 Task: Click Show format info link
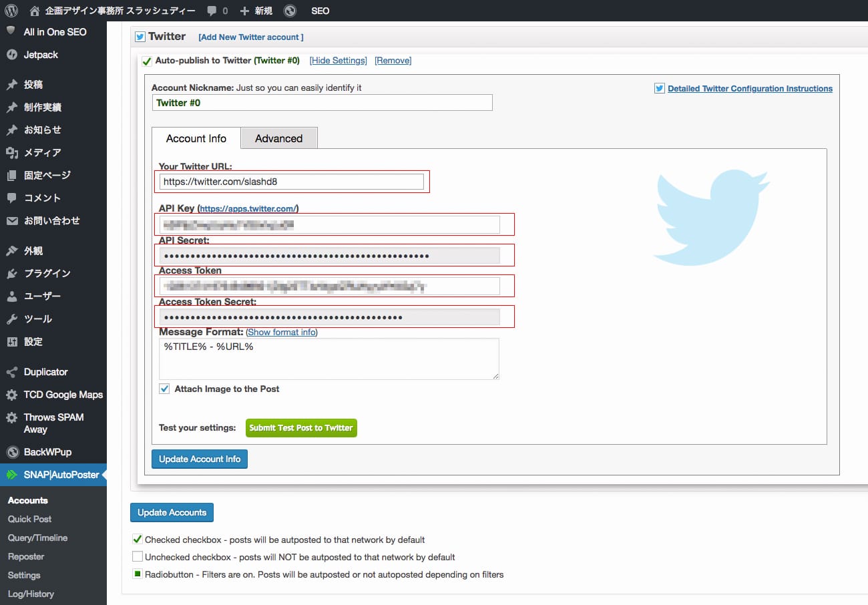[x=282, y=332]
